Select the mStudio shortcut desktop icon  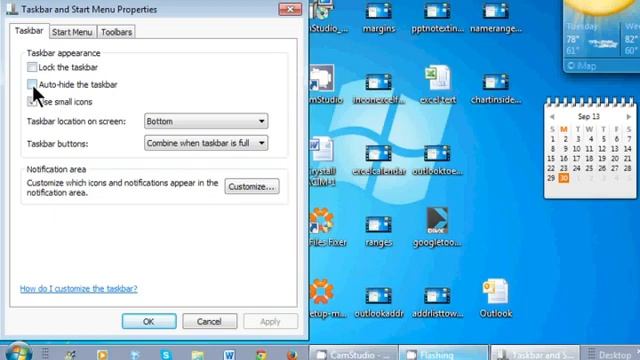click(x=324, y=84)
